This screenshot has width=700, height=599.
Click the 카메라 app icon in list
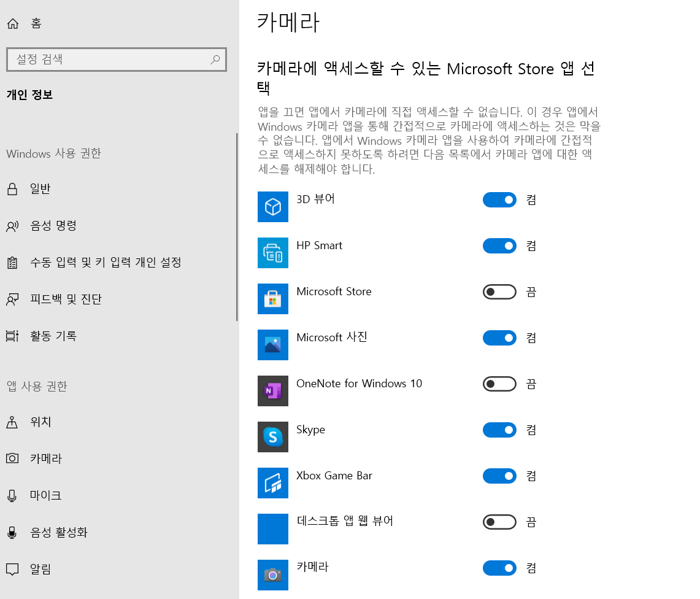pyautogui.click(x=273, y=575)
